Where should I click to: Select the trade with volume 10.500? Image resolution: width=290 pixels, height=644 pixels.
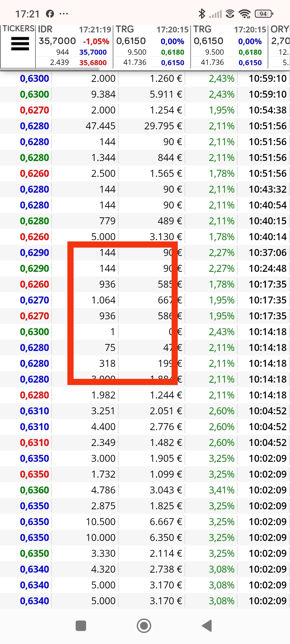pos(145,522)
